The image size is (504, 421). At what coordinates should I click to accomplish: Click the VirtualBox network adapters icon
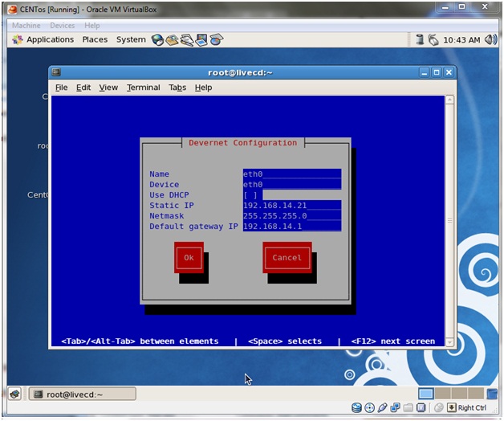coord(395,408)
